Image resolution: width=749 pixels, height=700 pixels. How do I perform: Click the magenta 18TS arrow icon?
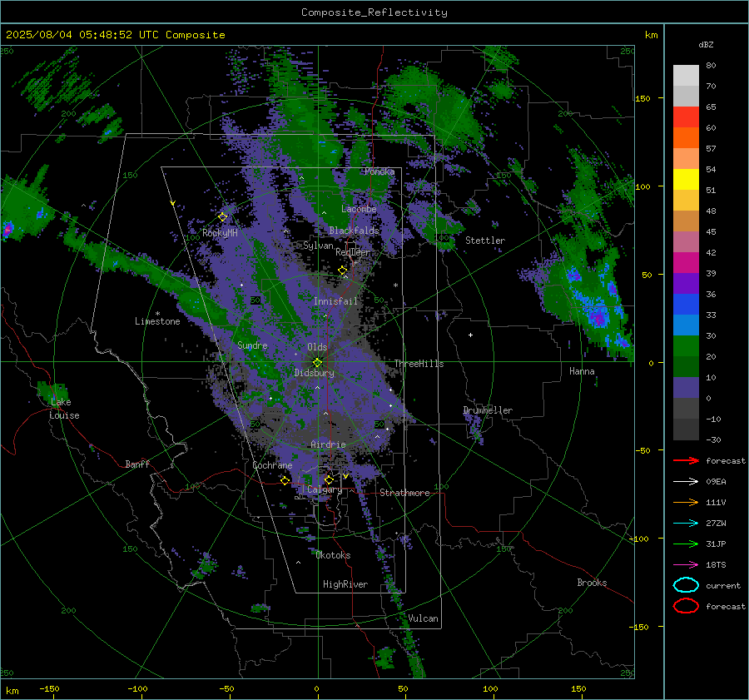coord(686,565)
